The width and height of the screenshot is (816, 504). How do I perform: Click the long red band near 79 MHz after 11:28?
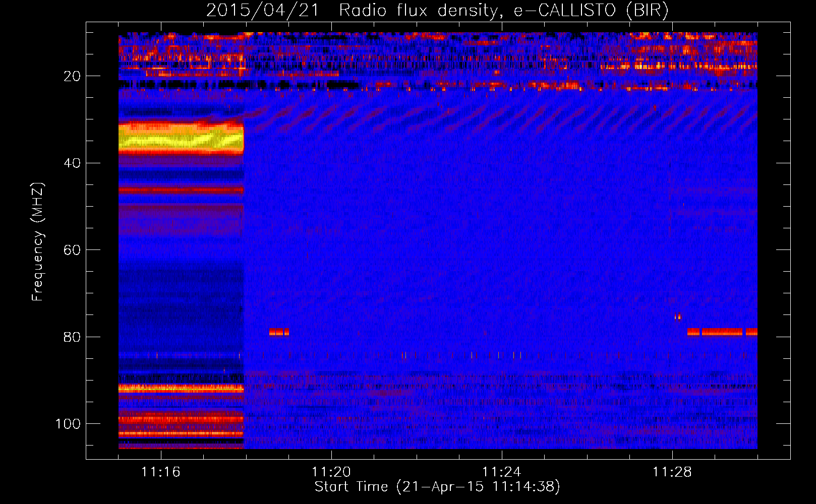[722, 332]
